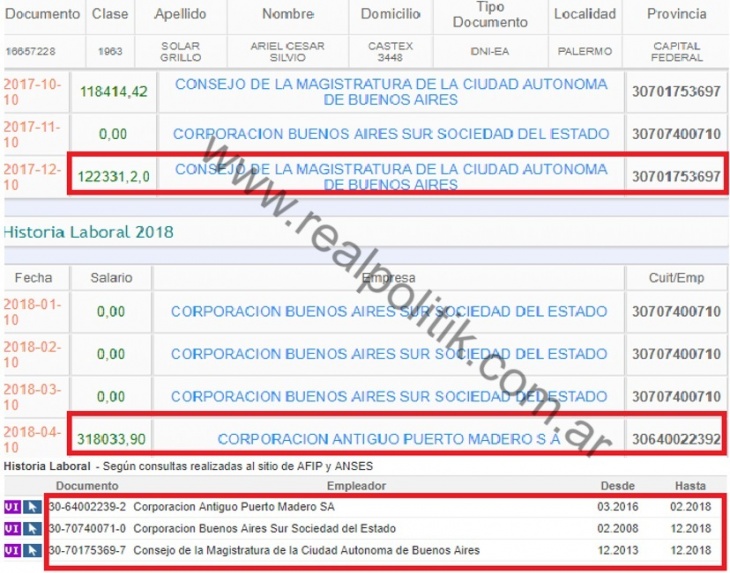
Task: Click salary value 118414,42
Action: [114, 92]
